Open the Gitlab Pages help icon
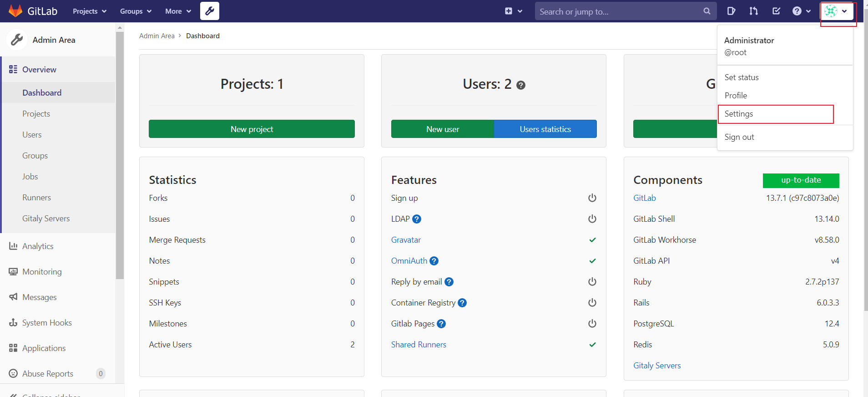This screenshot has height=397, width=868. pyautogui.click(x=441, y=324)
